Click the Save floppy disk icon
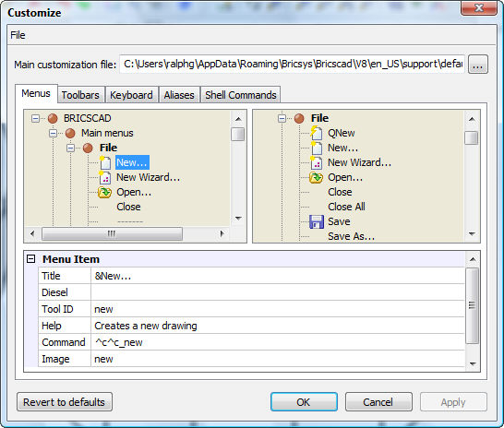 tap(317, 221)
